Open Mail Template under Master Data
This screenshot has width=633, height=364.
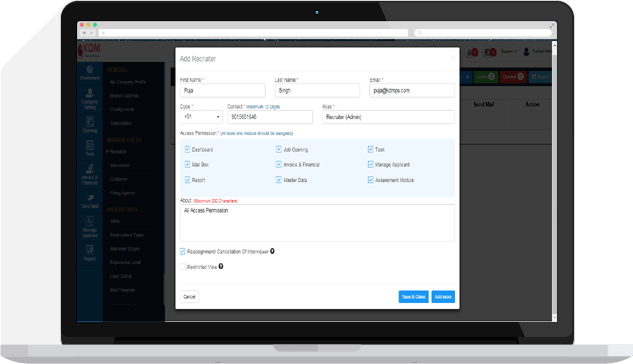click(122, 290)
